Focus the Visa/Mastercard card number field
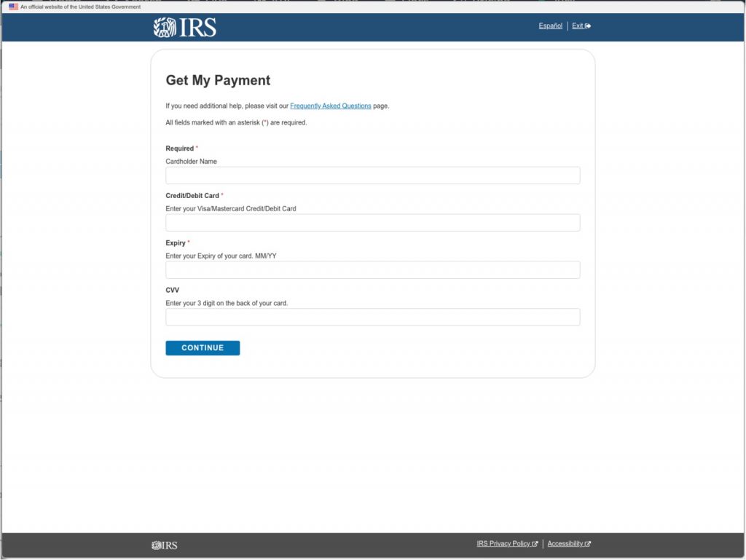This screenshot has height=560, width=746. click(372, 223)
